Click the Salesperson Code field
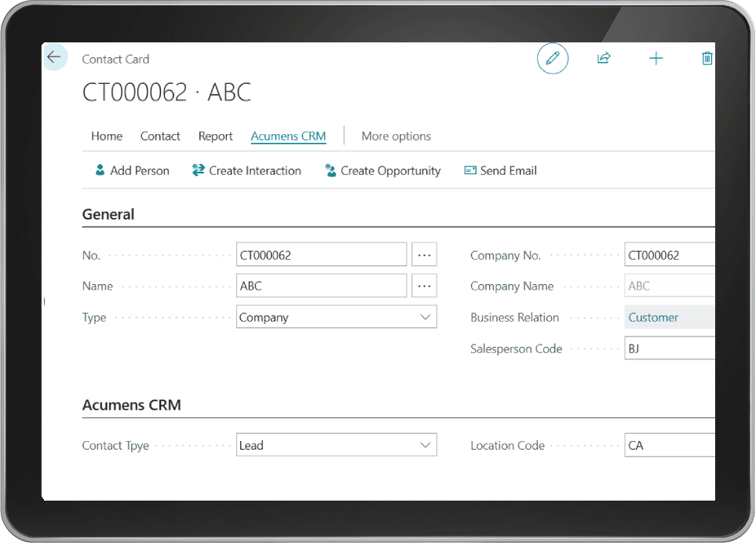This screenshot has width=756, height=543. (x=670, y=348)
